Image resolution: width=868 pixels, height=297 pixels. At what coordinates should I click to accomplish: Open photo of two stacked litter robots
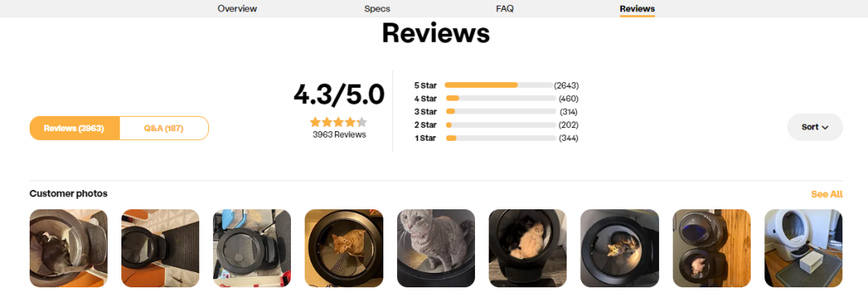(x=712, y=248)
